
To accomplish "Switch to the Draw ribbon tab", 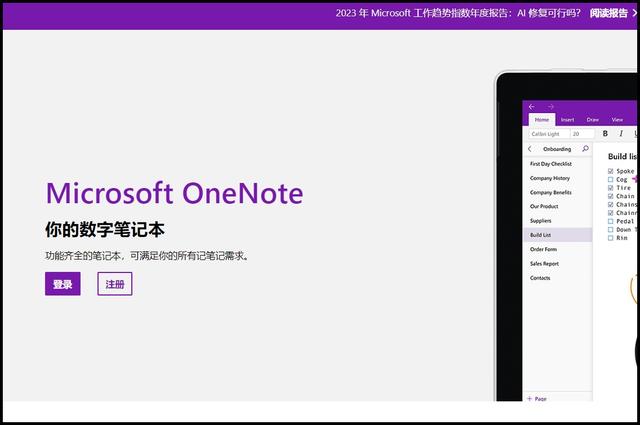I will [x=593, y=120].
